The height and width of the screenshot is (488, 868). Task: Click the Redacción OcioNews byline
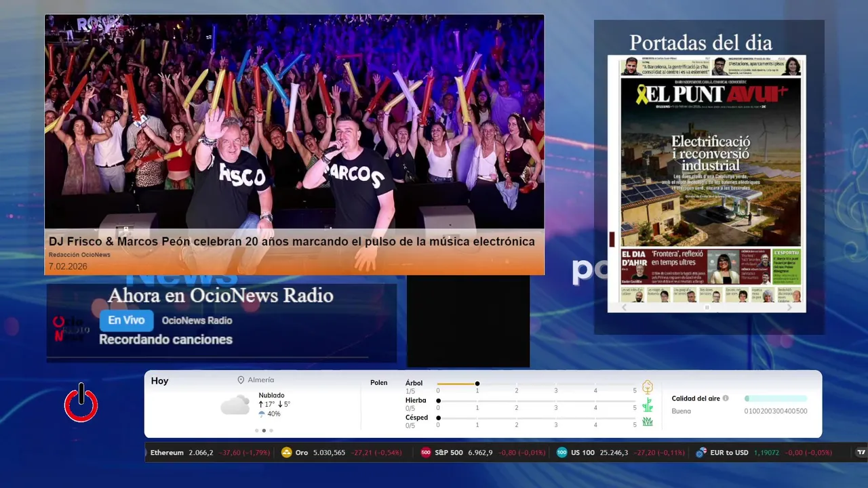pyautogui.click(x=79, y=255)
